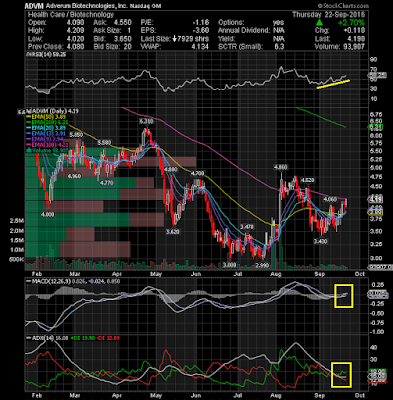Click the Aug label on the price time axis
Viewport: 393px width, 400px height.
pyautogui.click(x=276, y=274)
